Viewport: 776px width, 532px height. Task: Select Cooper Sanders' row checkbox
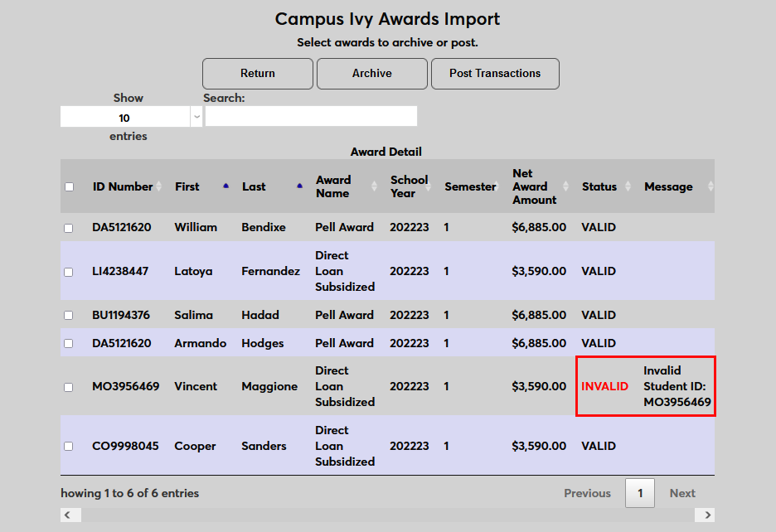tap(69, 447)
